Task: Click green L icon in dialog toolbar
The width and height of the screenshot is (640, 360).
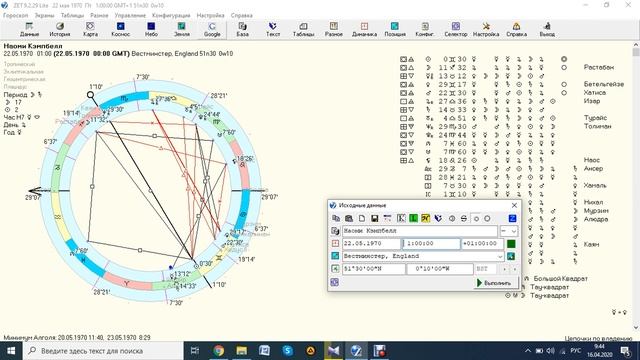Action: click(x=413, y=218)
